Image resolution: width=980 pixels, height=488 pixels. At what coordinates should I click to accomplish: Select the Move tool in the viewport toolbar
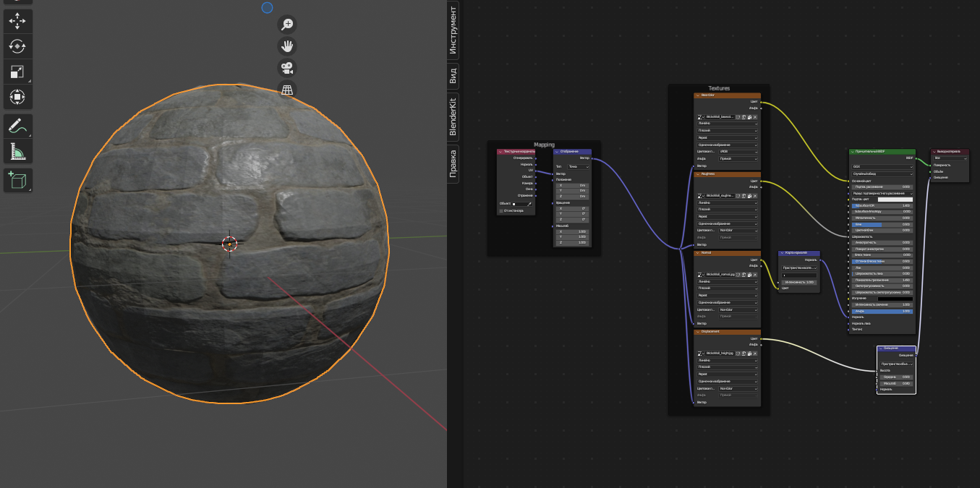(17, 21)
